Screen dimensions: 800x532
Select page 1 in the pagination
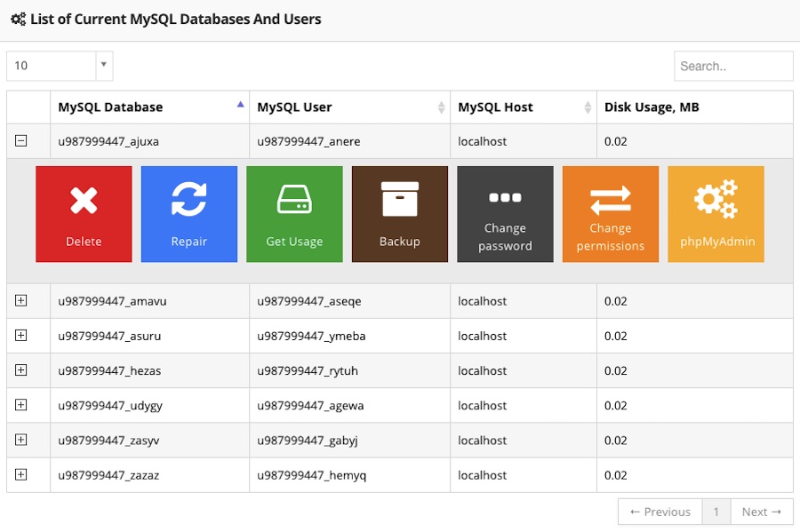point(716,512)
